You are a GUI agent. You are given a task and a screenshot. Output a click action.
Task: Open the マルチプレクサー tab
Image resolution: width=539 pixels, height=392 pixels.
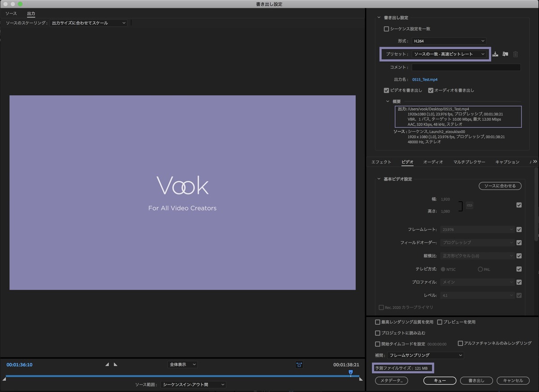coord(469,162)
